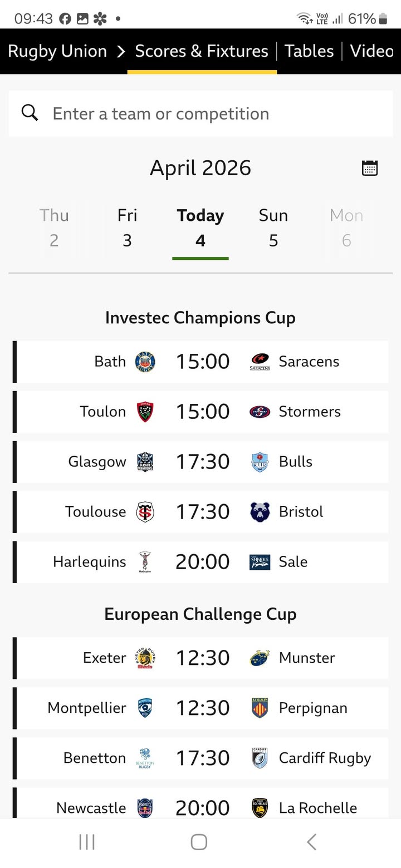Select Fri 3 in date strip
Screen dimensions: 401x868
point(127,228)
